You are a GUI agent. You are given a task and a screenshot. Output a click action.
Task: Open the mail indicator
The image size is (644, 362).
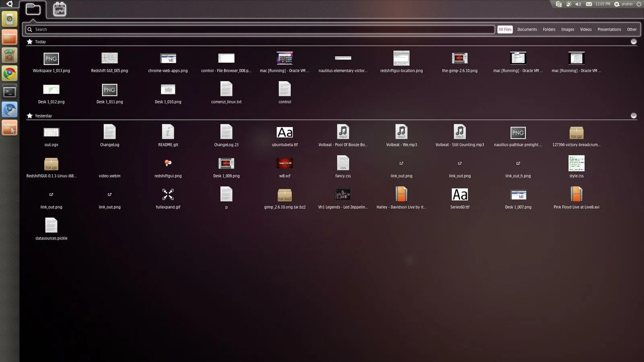pyautogui.click(x=589, y=4)
